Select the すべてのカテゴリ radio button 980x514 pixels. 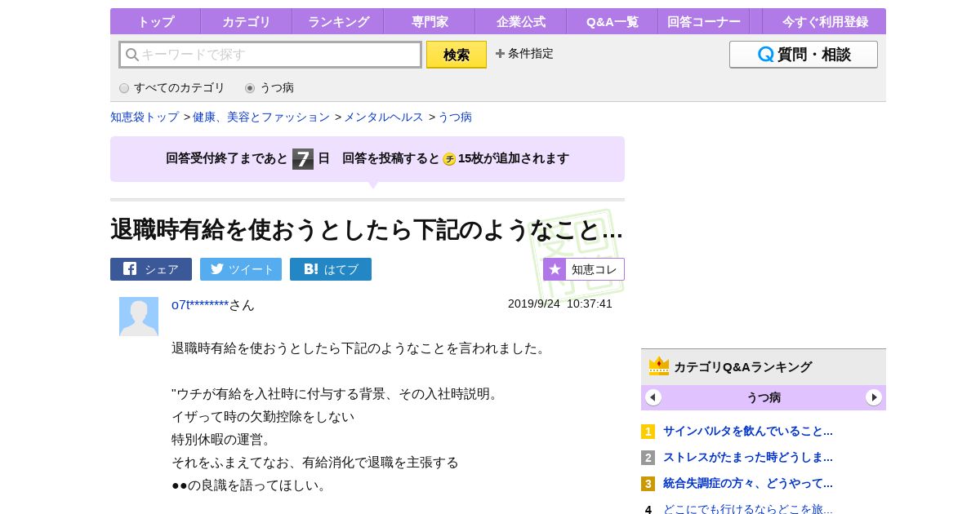124,88
